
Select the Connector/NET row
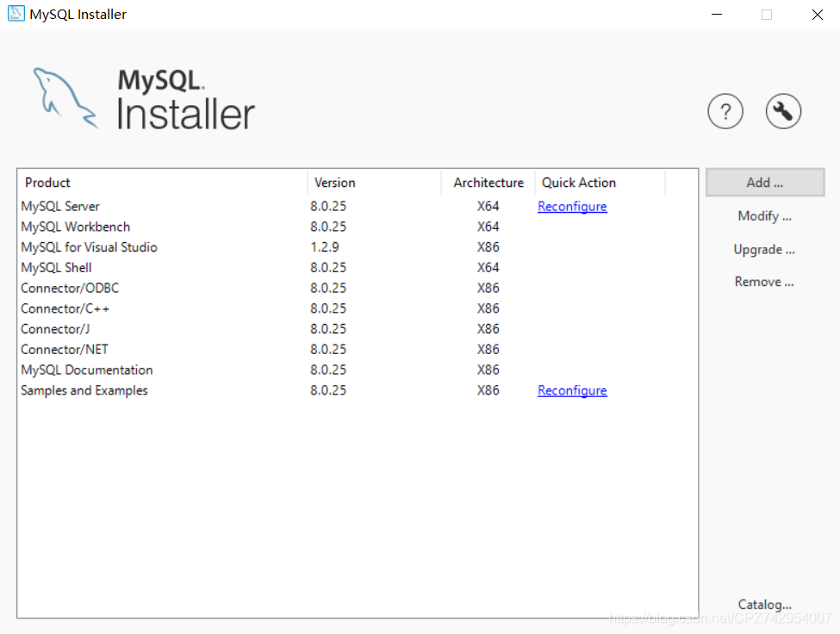[x=358, y=349]
